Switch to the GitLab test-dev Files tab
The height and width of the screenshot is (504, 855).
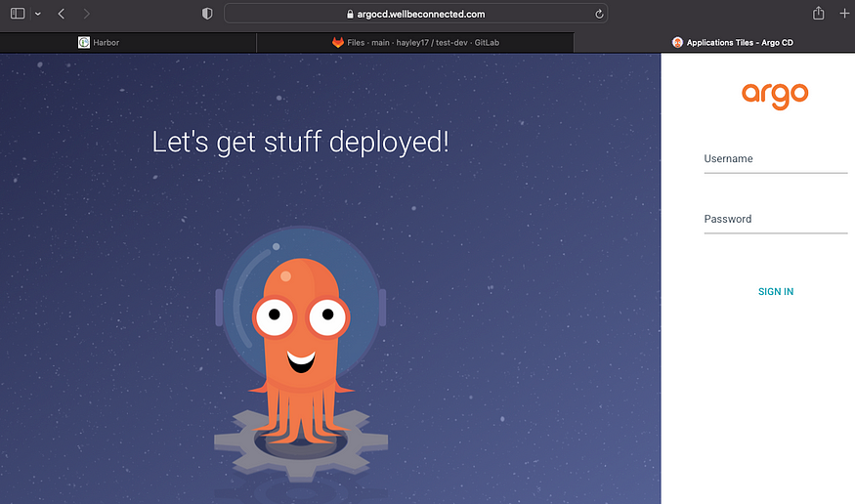click(415, 43)
